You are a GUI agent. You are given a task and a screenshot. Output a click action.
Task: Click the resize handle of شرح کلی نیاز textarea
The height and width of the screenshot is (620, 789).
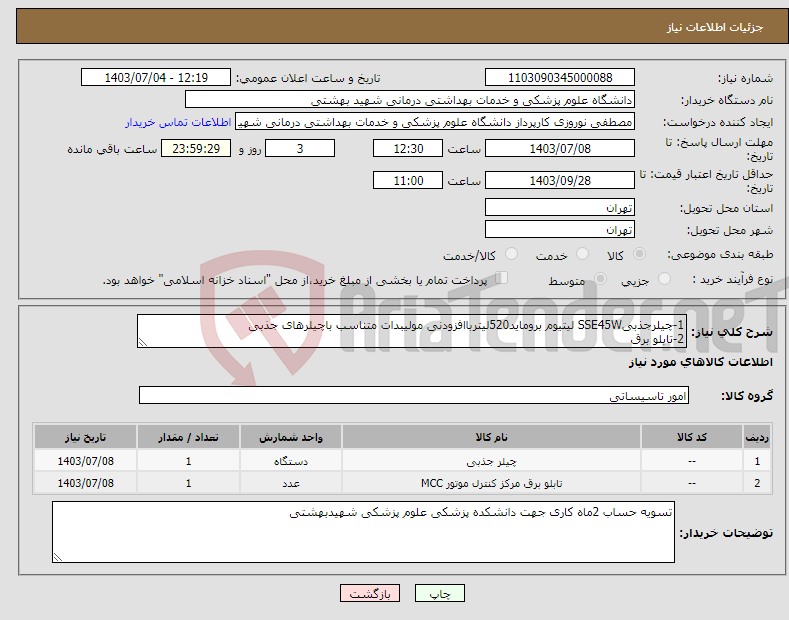coord(143,343)
